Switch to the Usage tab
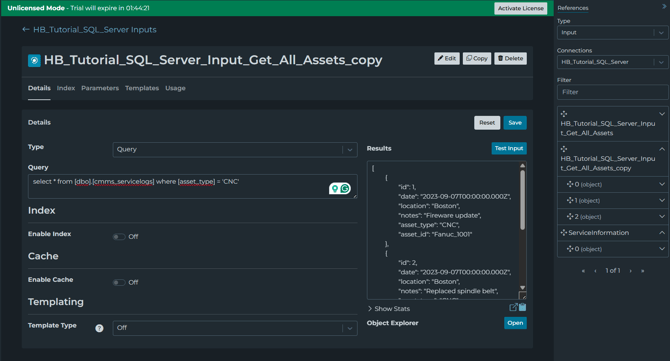Viewport: 670px width, 361px height. click(175, 88)
